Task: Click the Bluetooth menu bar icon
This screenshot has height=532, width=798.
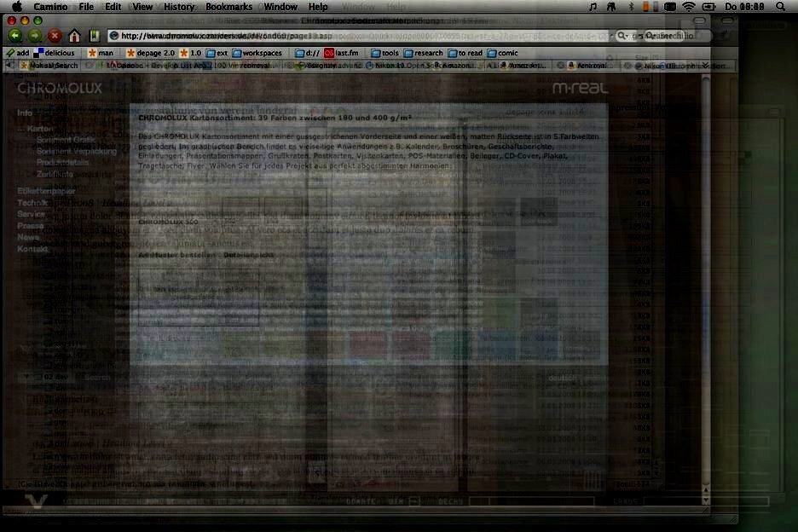Action: tap(631, 7)
